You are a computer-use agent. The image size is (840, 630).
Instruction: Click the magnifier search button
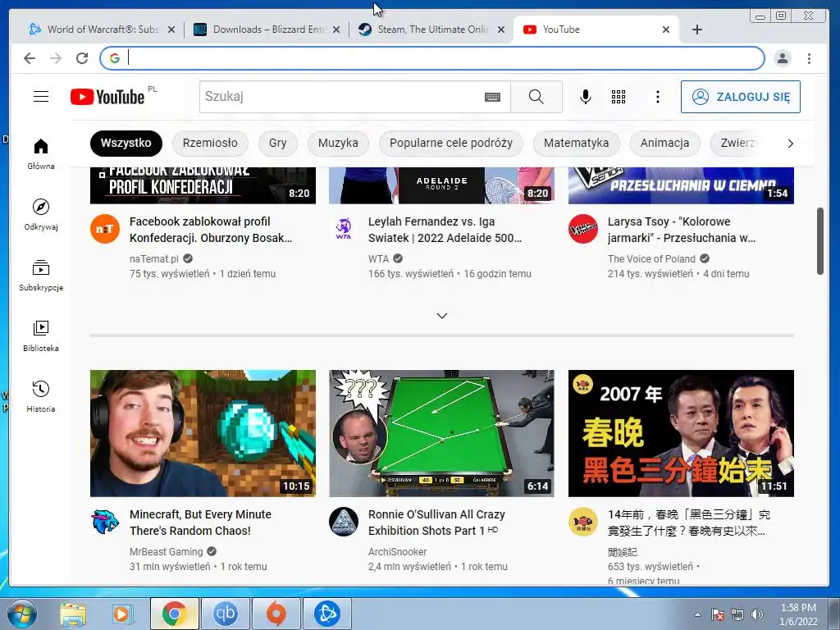[536, 97]
